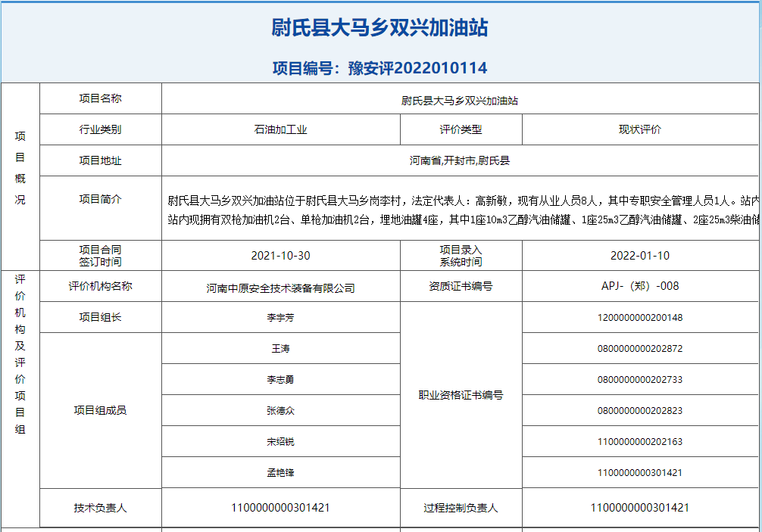Click the intro line starting 站内现拥有双枪加油机
The height and width of the screenshot is (532, 762).
point(464,220)
